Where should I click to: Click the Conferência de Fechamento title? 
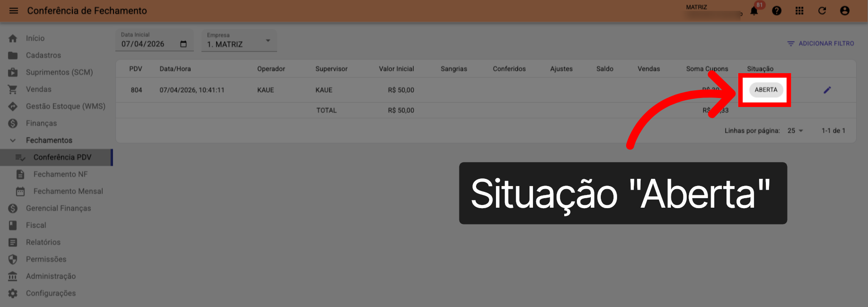point(87,11)
